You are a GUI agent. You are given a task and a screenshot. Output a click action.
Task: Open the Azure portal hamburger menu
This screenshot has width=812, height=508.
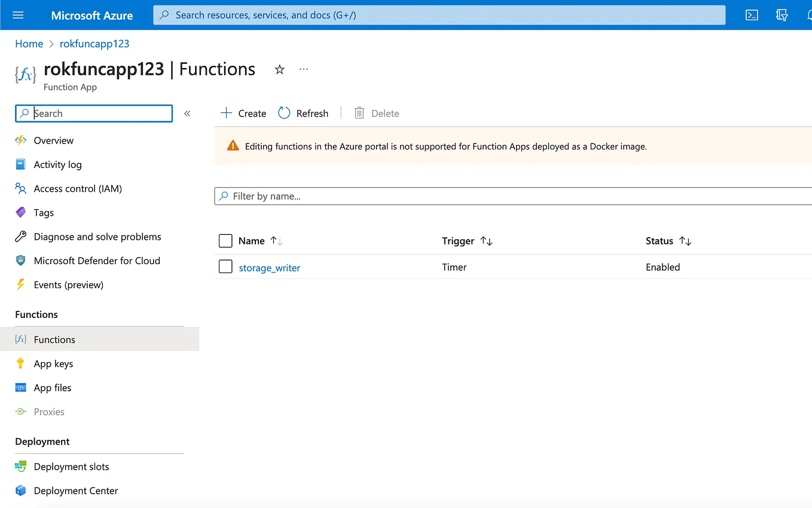pos(17,15)
